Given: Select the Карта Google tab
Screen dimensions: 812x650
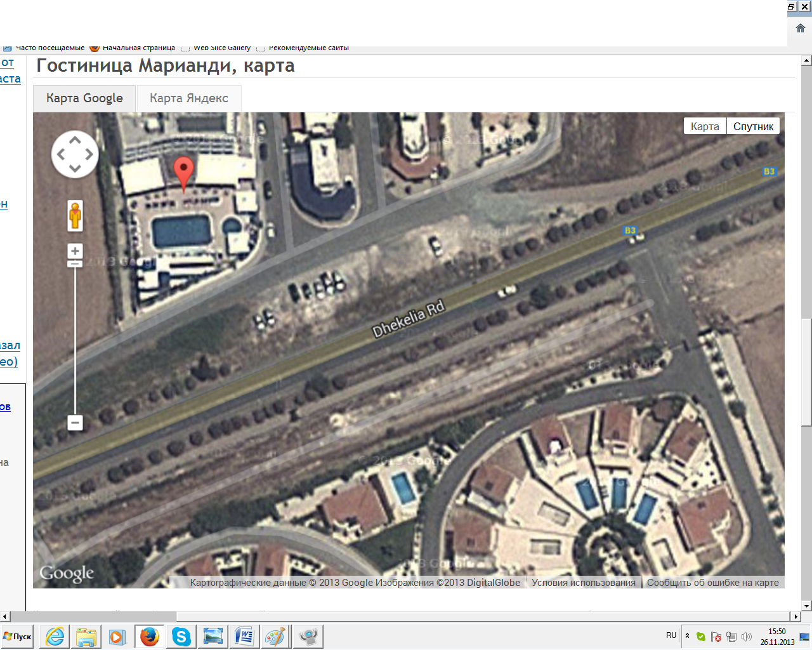Looking at the screenshot, I should point(84,98).
